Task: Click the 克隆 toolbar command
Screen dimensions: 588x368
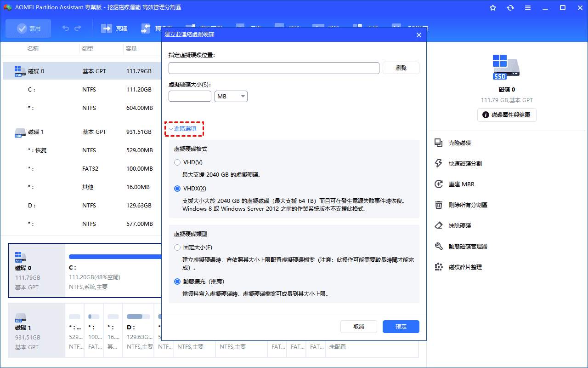Action: (115, 28)
